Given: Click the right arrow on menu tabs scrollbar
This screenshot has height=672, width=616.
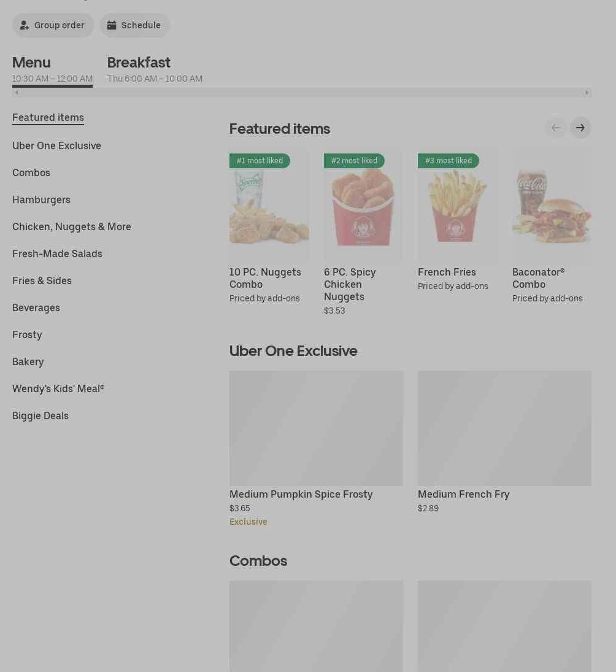Looking at the screenshot, I should [x=587, y=92].
